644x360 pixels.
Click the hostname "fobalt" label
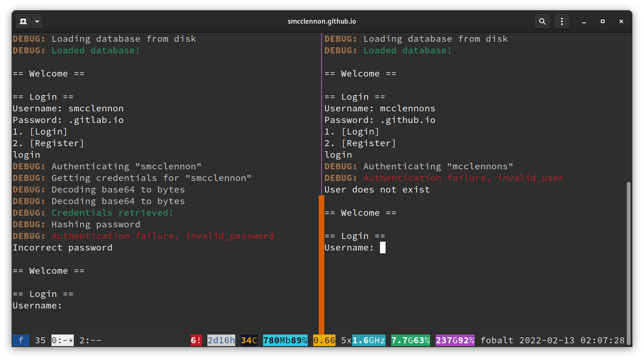[497, 340]
